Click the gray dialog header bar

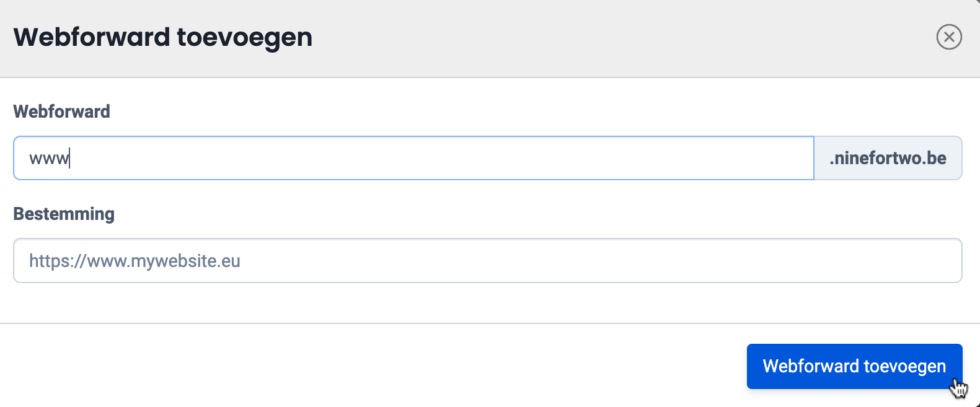tap(558, 37)
